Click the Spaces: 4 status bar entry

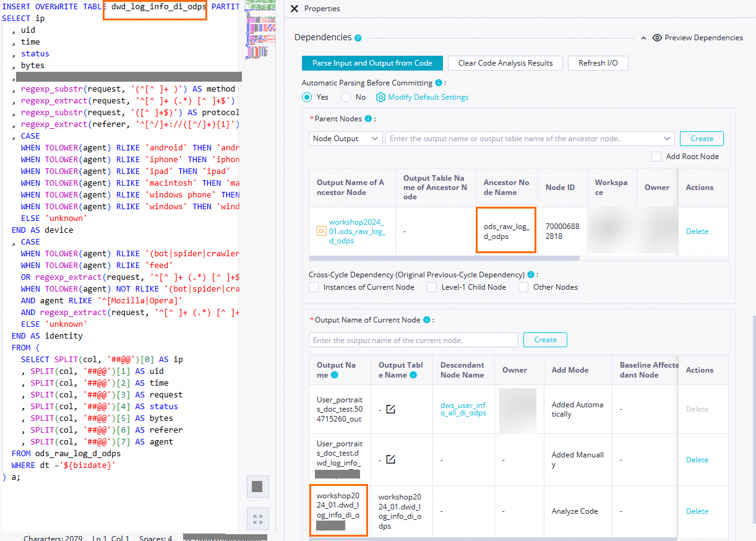click(156, 538)
